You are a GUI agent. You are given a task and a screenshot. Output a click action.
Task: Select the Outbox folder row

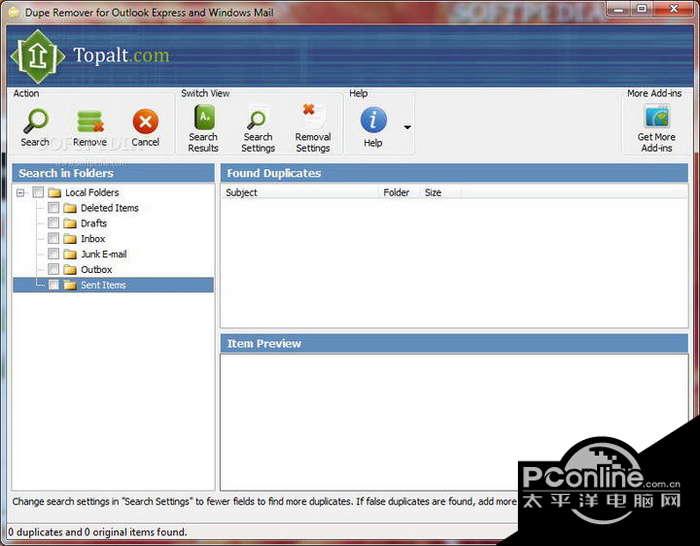[96, 270]
